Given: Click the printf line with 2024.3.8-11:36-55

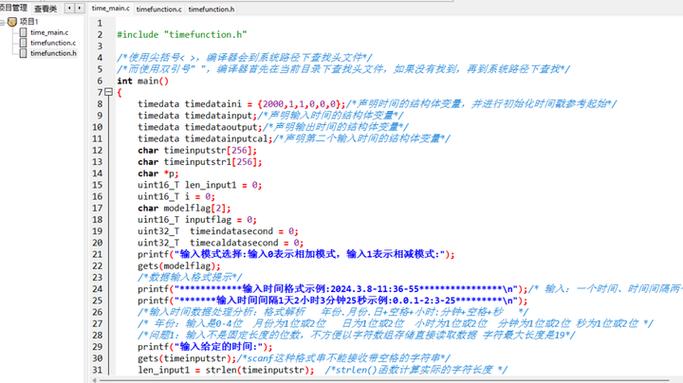Looking at the screenshot, I should click(x=333, y=289).
